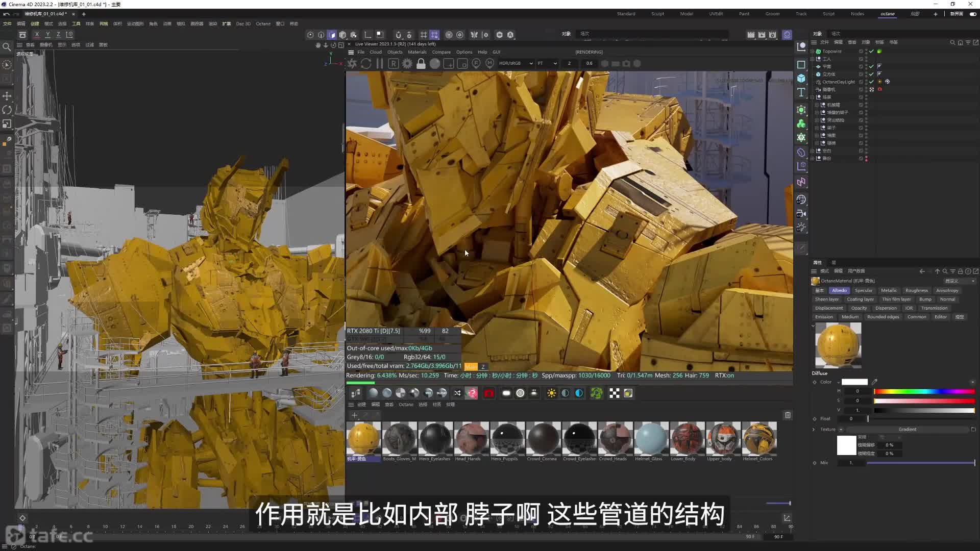Click the Octane camera red icon

pos(489,393)
